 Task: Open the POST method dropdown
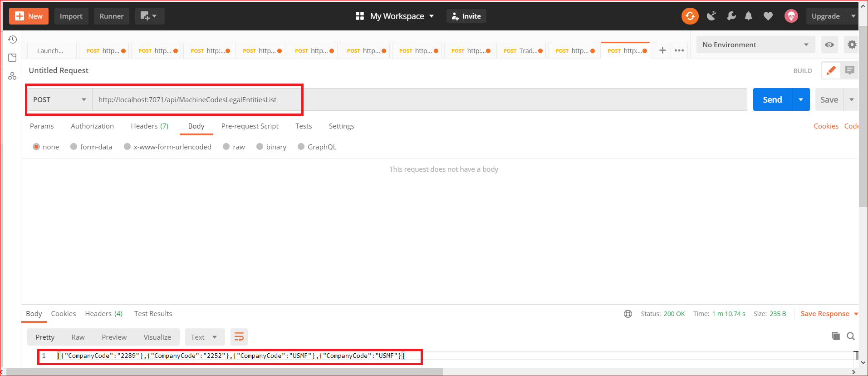click(60, 99)
